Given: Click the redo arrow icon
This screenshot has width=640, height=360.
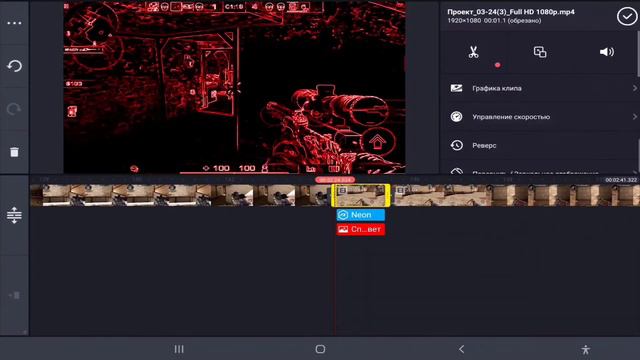Looking at the screenshot, I should point(14,109).
